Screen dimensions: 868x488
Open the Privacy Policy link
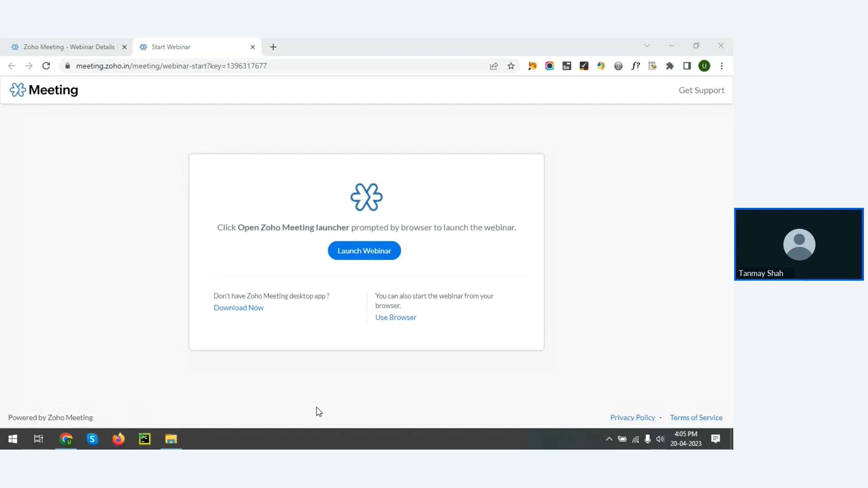point(632,418)
